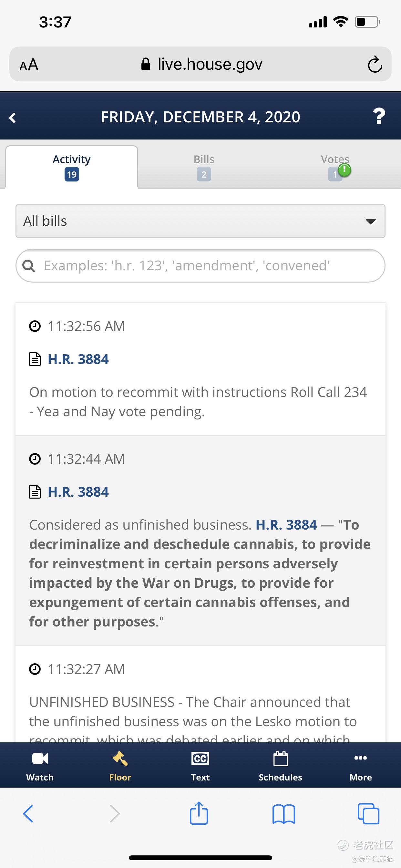Viewport: 401px width, 868px height.
Task: Open H.R. 3884 link at 11:32:56 AM
Action: pos(78,359)
